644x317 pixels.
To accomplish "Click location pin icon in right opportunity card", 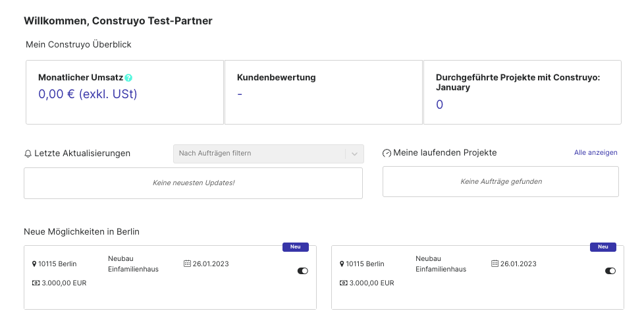I will pyautogui.click(x=342, y=264).
